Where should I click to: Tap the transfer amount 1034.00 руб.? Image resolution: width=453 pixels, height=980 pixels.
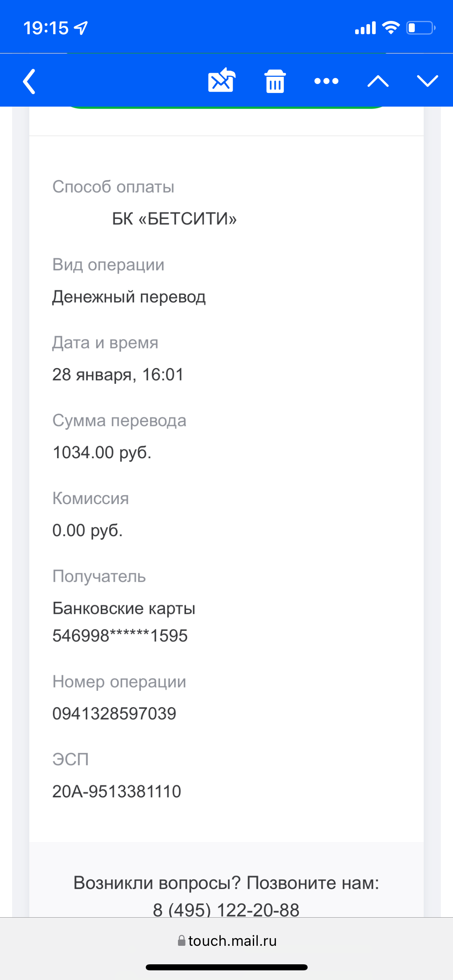click(102, 453)
